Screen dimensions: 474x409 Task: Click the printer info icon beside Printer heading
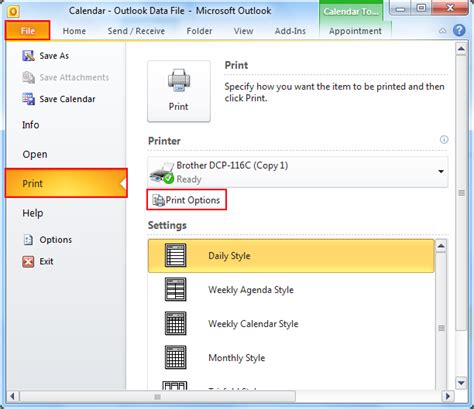pos(444,139)
